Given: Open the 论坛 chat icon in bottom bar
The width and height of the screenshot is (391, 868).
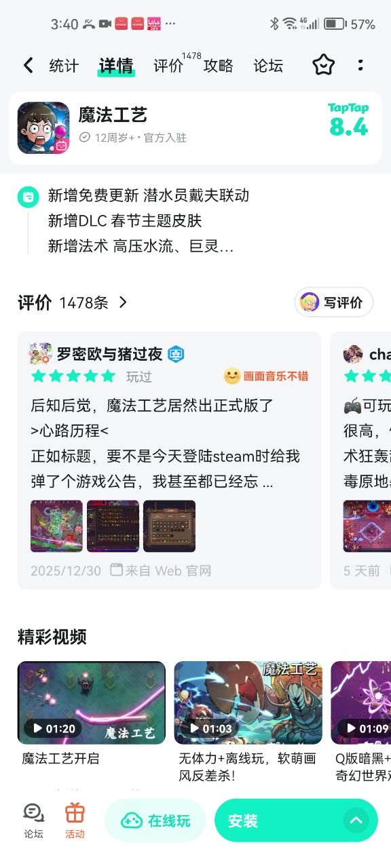Looking at the screenshot, I should click(x=33, y=821).
